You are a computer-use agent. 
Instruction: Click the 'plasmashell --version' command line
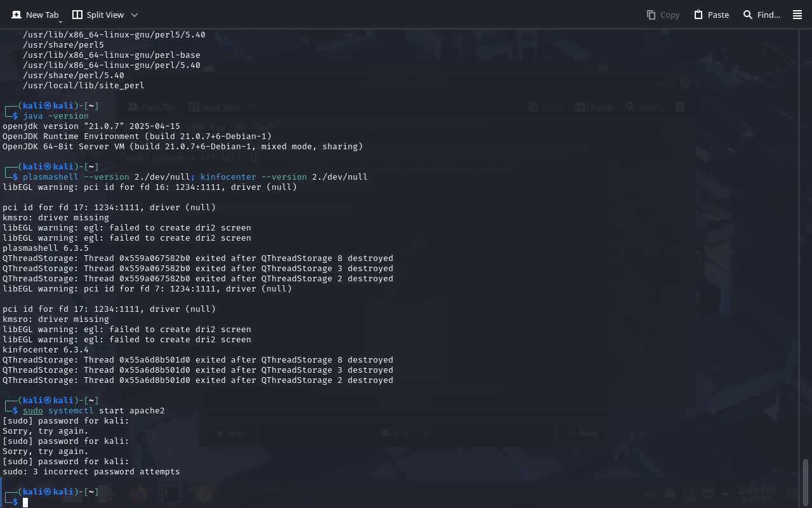point(195,177)
